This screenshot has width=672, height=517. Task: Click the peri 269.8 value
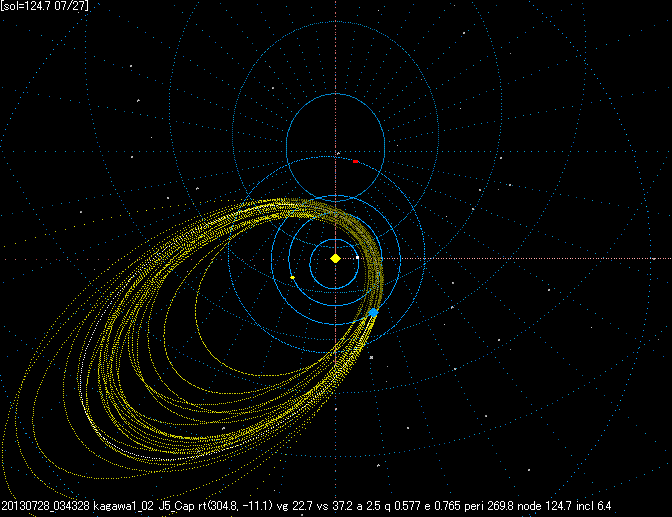pos(489,506)
